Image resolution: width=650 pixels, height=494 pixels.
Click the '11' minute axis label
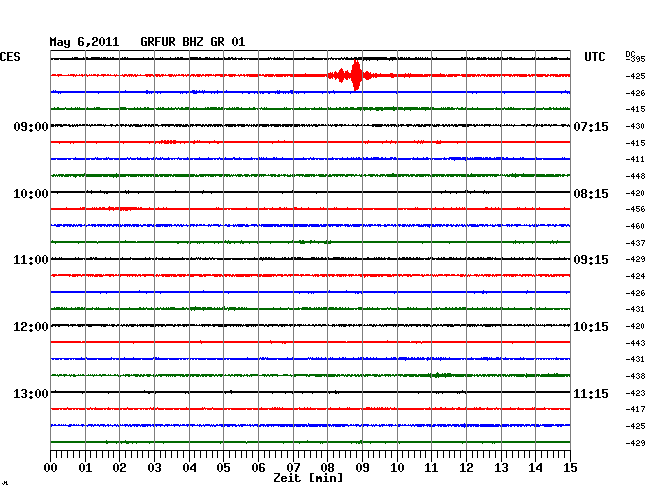tap(432, 467)
